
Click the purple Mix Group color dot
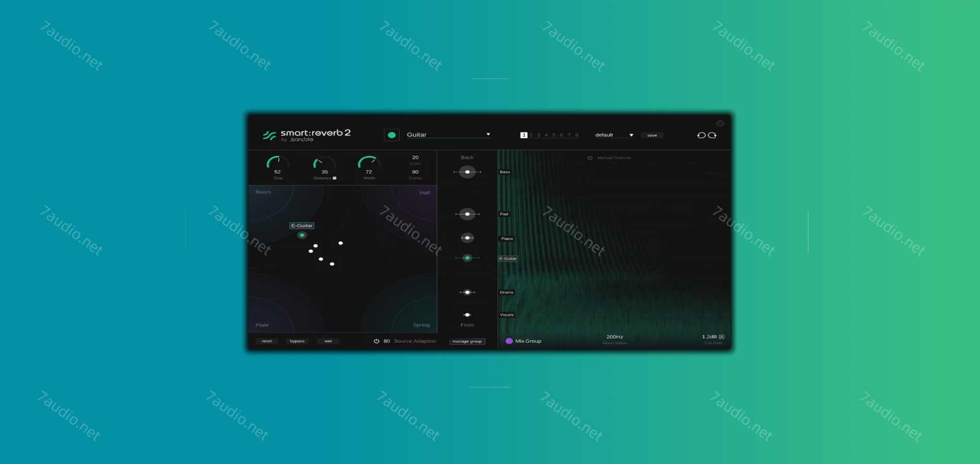coord(509,341)
